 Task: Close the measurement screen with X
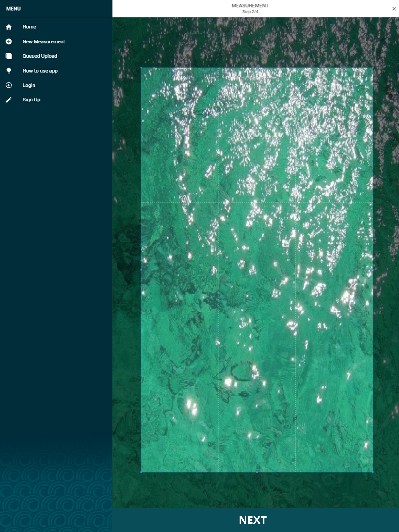394,9
